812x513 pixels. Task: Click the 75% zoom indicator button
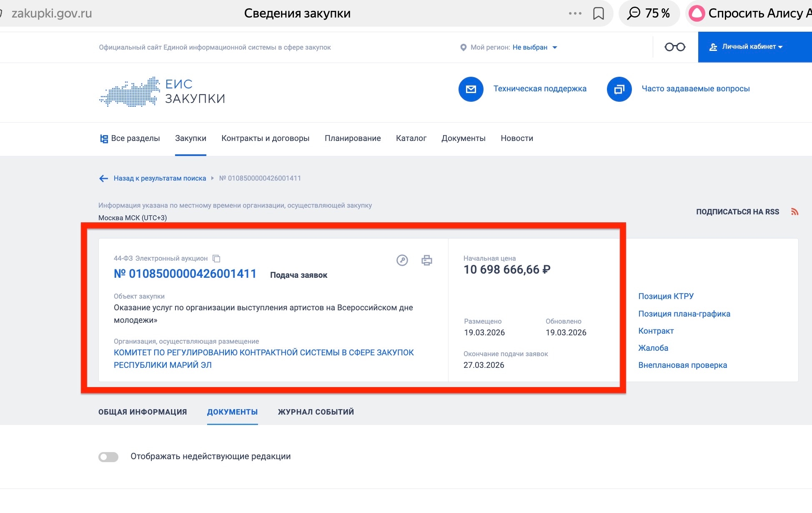tap(649, 13)
